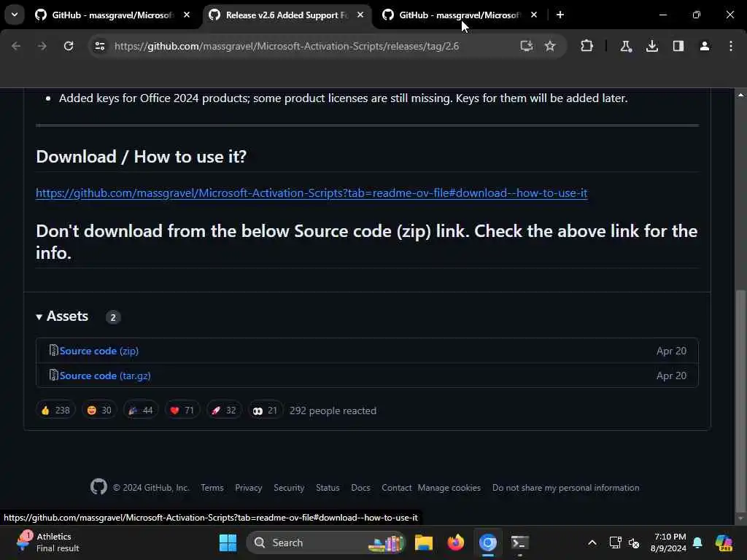The height and width of the screenshot is (560, 747).
Task: Toggle the heart reaction 71
Action: point(182,411)
